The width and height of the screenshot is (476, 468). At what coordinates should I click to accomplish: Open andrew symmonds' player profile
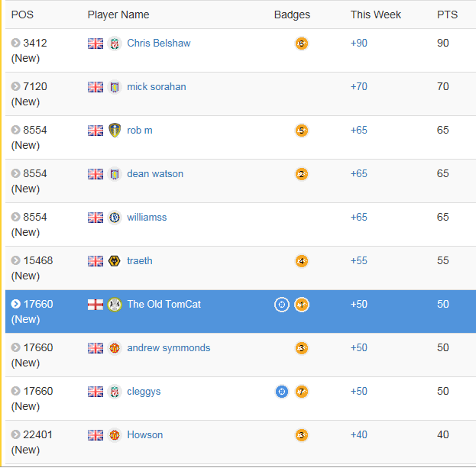[168, 348]
